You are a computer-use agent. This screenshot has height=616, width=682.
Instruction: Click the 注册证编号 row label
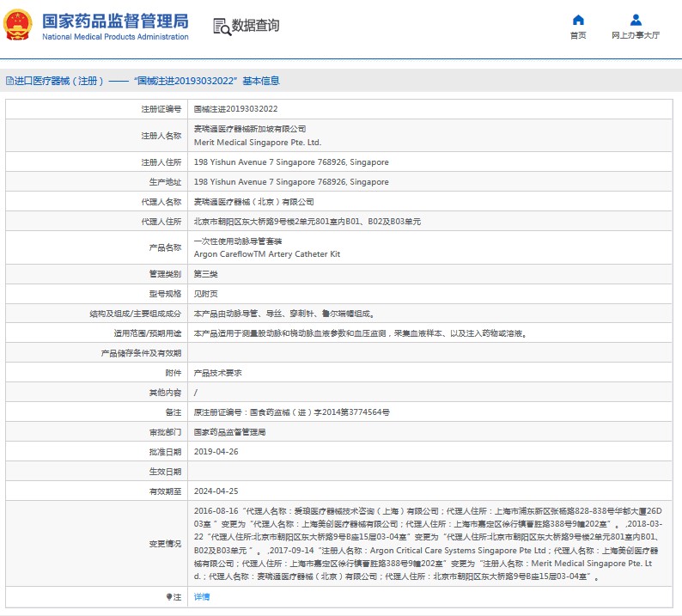(161, 109)
